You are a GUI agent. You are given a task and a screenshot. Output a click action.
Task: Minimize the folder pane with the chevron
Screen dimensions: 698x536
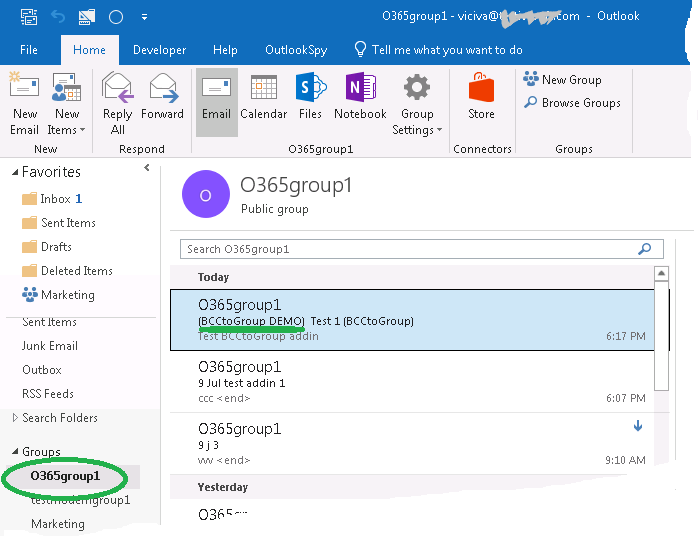tap(146, 168)
